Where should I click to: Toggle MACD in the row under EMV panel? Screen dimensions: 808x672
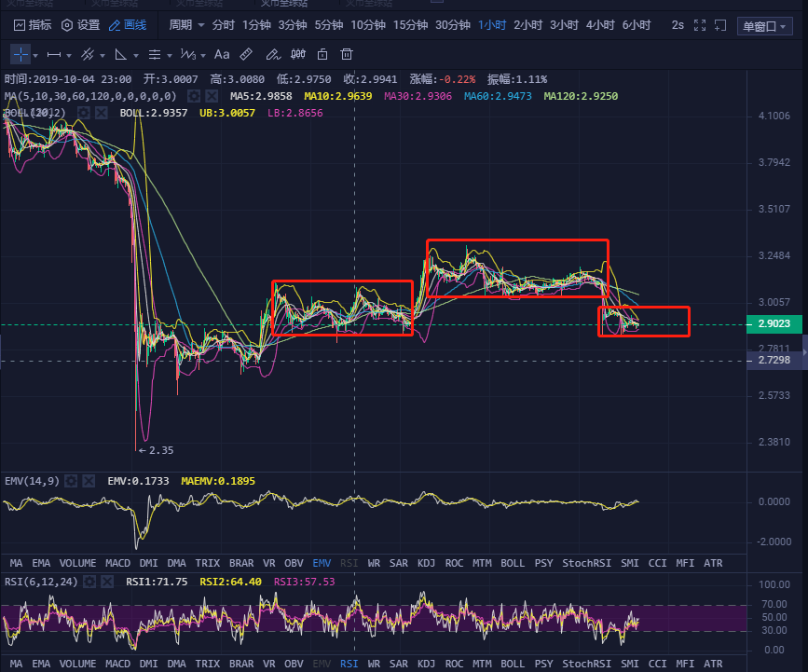pyautogui.click(x=117, y=563)
